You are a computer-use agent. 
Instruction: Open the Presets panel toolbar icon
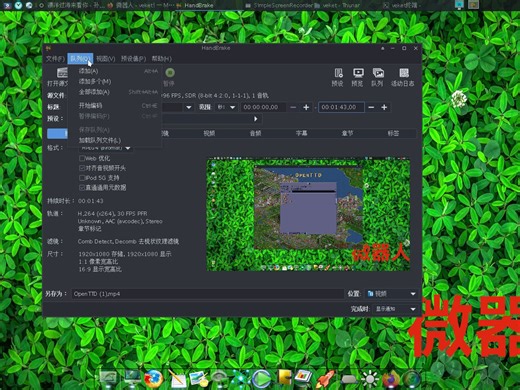(338, 73)
